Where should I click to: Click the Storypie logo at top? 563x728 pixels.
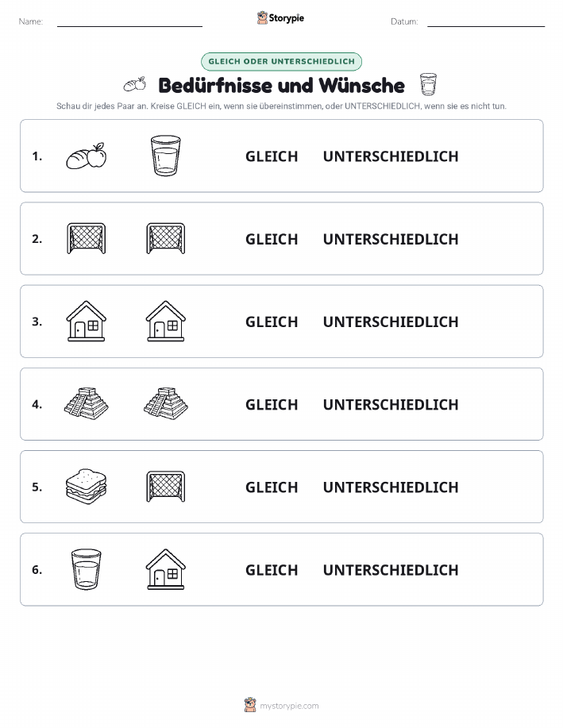pos(280,18)
